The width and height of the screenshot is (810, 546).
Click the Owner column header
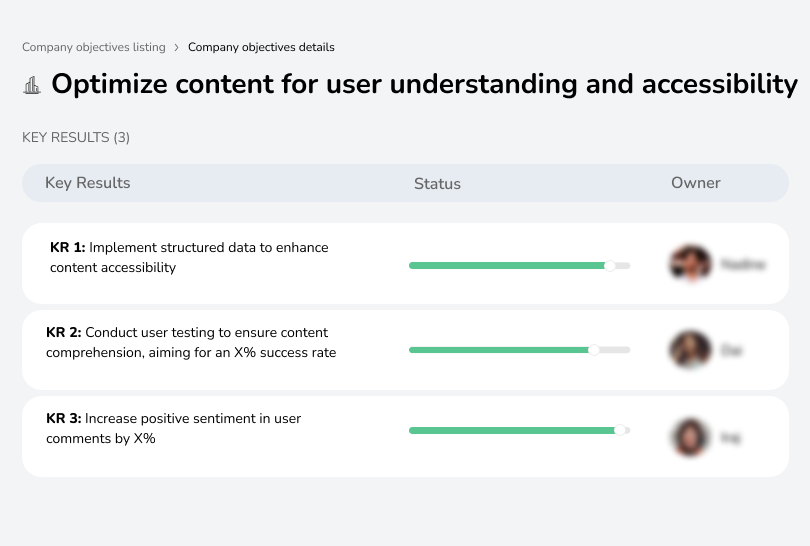pyautogui.click(x=695, y=183)
